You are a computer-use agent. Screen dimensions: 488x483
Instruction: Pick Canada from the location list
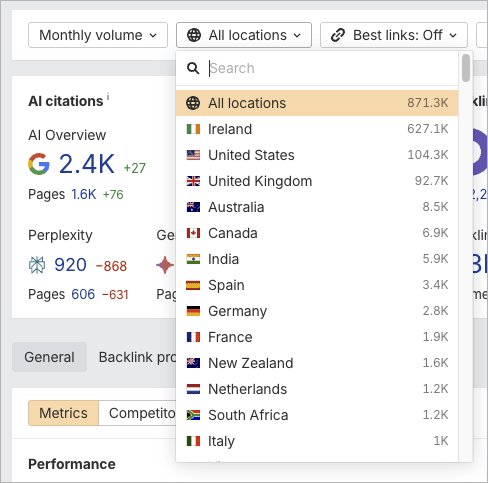pos(317,233)
